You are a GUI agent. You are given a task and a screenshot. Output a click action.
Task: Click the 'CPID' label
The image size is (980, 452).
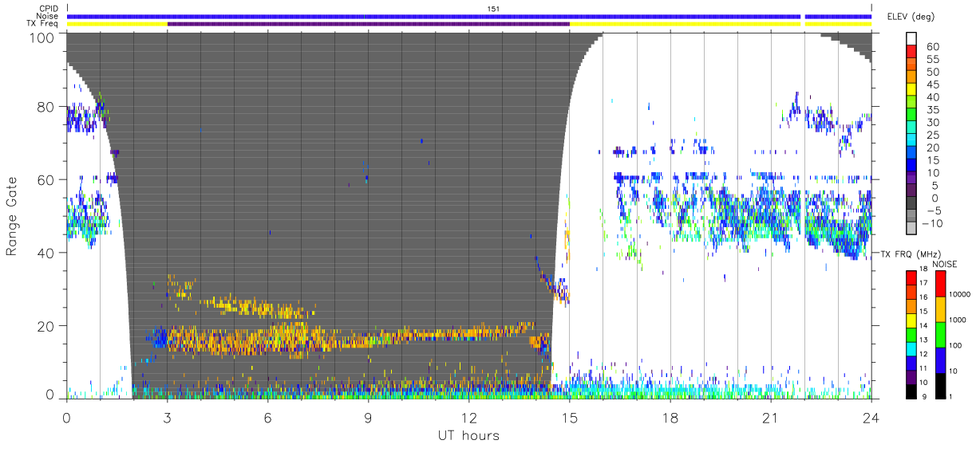coord(49,9)
